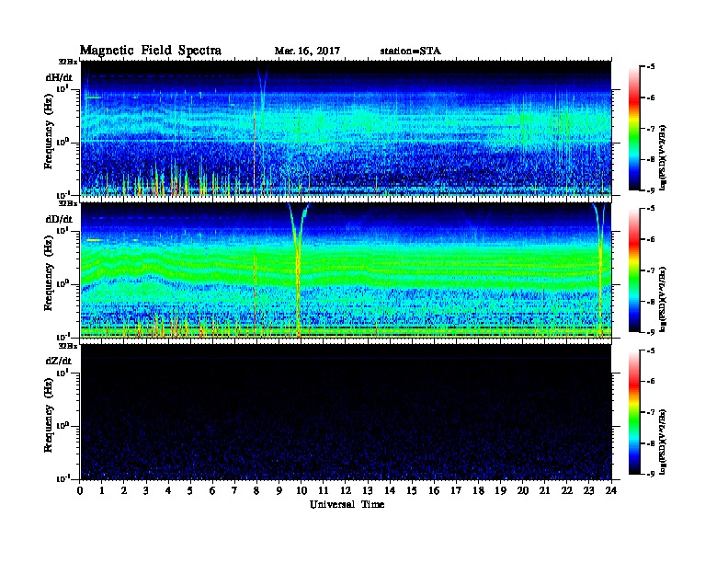Click the hour tick label "9"
This screenshot has width=728, height=563.
tap(279, 490)
